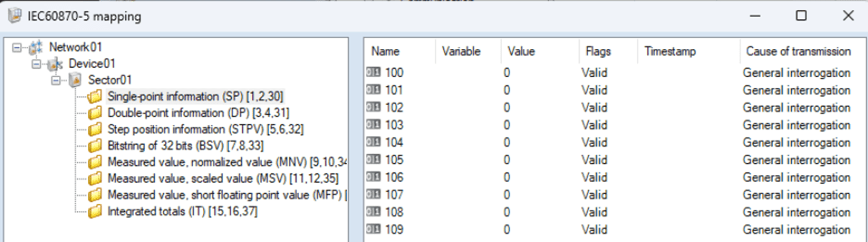The height and width of the screenshot is (242, 868).
Task: Click folder icon of Measured value normalized (MNV)
Action: click(x=95, y=162)
